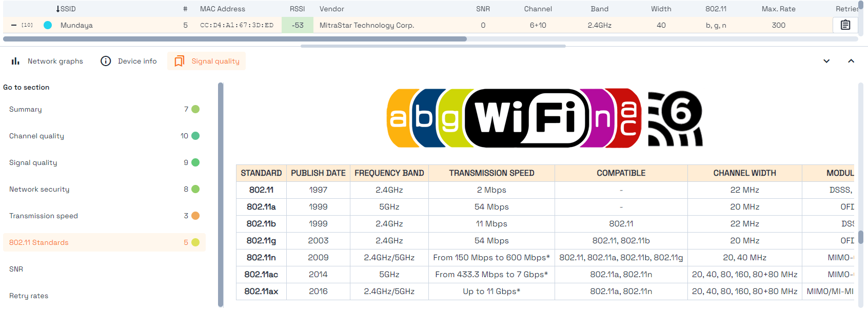This screenshot has width=868, height=313.
Task: Click the Go to section heading
Action: tap(26, 87)
